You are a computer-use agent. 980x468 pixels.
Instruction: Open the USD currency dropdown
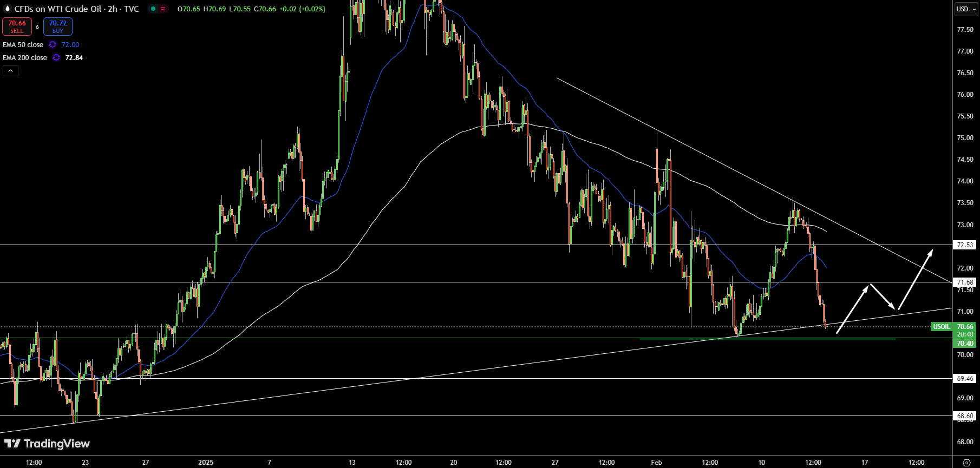(966, 9)
